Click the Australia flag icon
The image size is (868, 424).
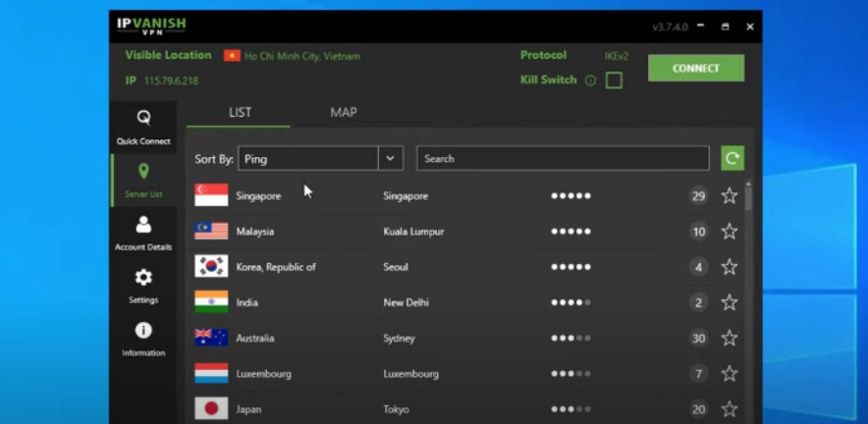211,337
